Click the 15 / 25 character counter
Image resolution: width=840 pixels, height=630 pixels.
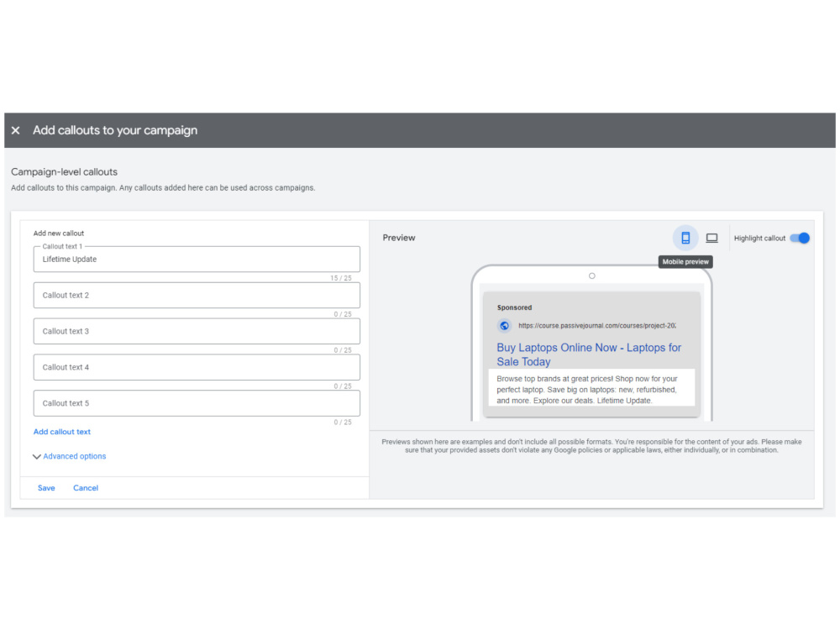(x=341, y=278)
